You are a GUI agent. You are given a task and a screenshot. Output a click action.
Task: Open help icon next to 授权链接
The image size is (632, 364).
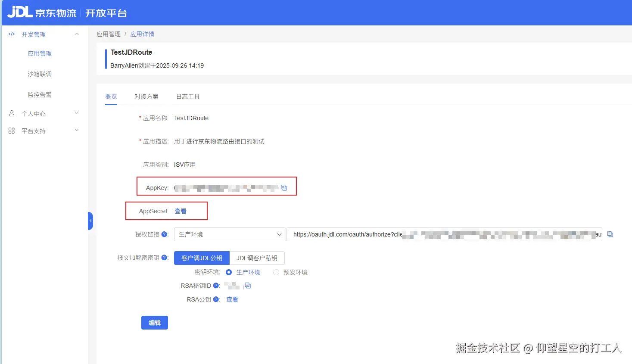pos(165,234)
